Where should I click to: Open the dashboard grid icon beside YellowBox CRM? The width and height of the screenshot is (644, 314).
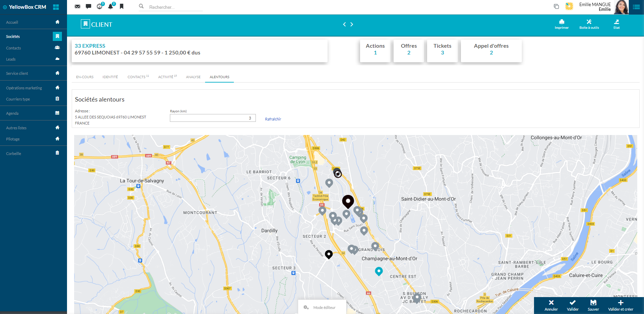pos(56,7)
